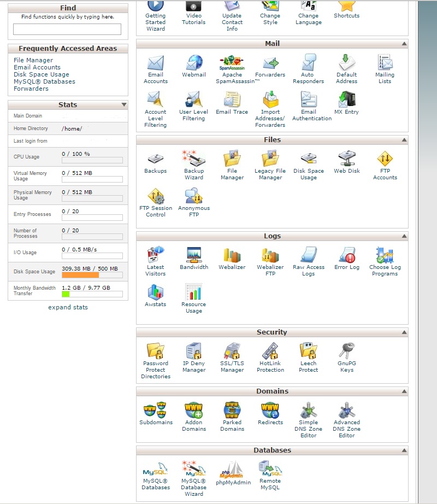Collapse the Databases section
Screen dimensions: 437x504
coord(404,450)
